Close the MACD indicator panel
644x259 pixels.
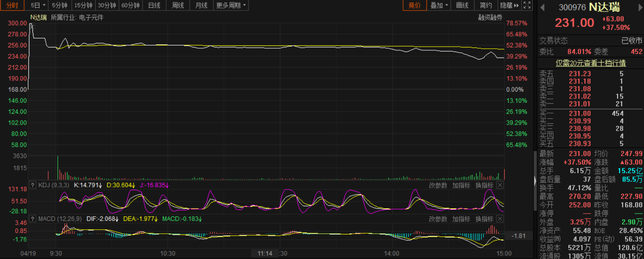click(500, 219)
